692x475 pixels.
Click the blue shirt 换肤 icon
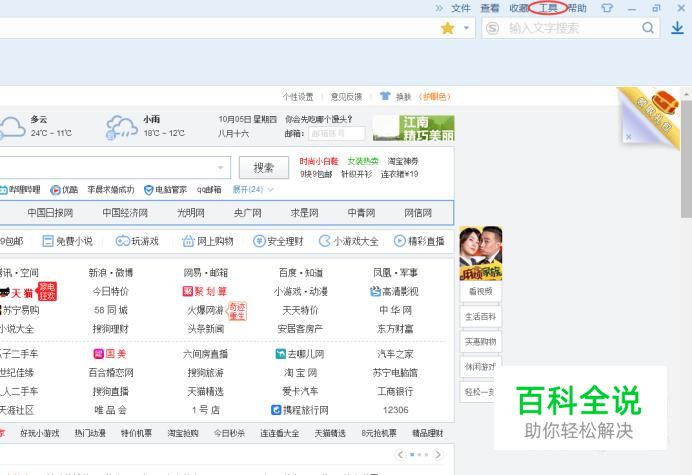385,96
